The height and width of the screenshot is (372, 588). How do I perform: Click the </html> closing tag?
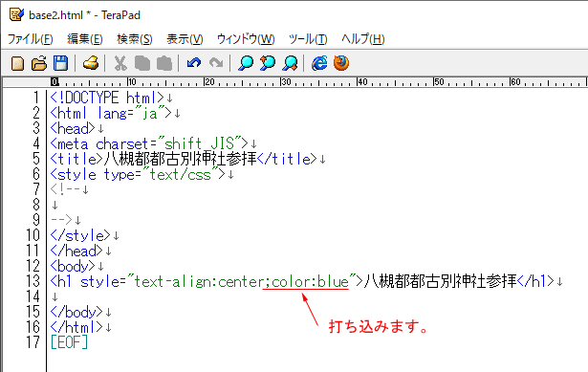pyautogui.click(x=76, y=327)
